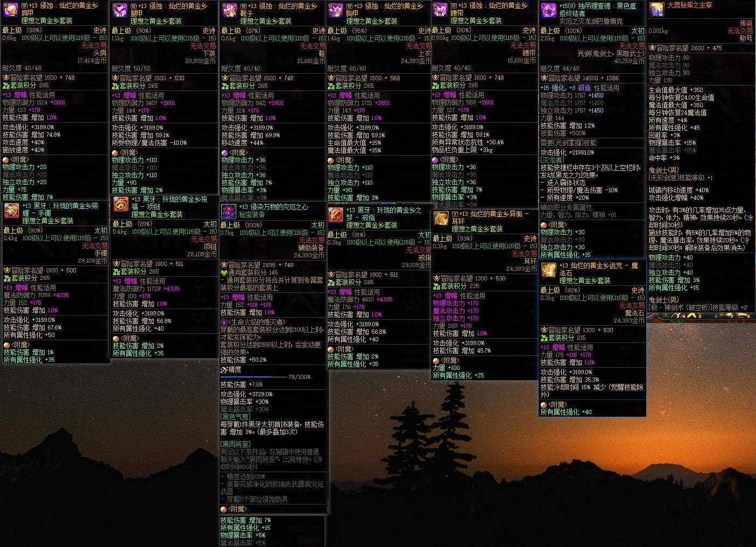The width and height of the screenshot is (756, 547).
Task: Click the 肩甲 shoulder armor item icon
Action: coord(11,11)
